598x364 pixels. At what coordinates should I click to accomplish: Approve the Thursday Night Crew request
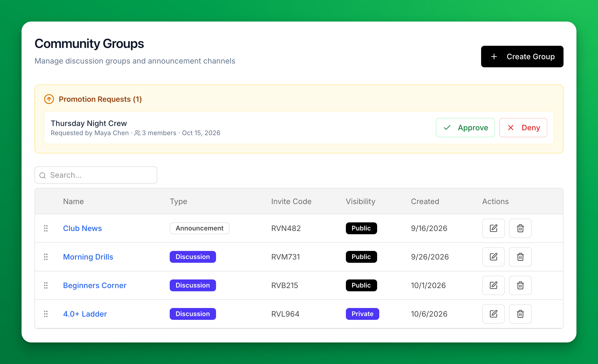pos(465,128)
